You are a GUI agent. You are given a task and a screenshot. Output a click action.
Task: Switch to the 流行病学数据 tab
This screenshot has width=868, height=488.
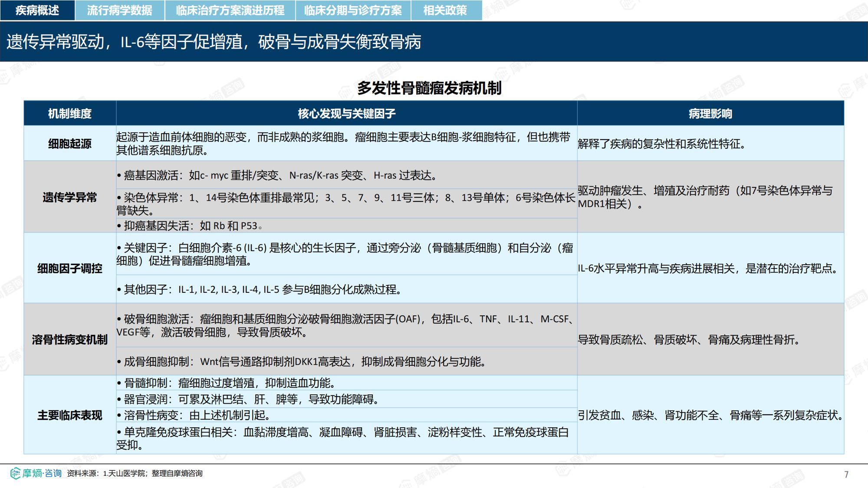(x=120, y=10)
